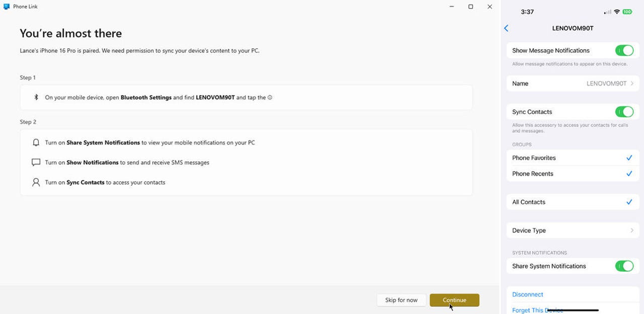
Task: Tap Disconnect link
Action: [528, 294]
